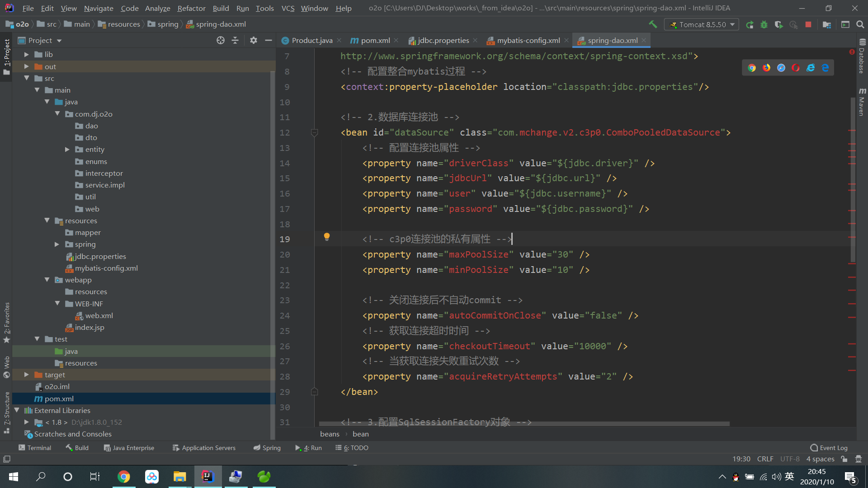Image resolution: width=868 pixels, height=488 pixels.
Task: Expand the target folder
Action: [x=27, y=375]
